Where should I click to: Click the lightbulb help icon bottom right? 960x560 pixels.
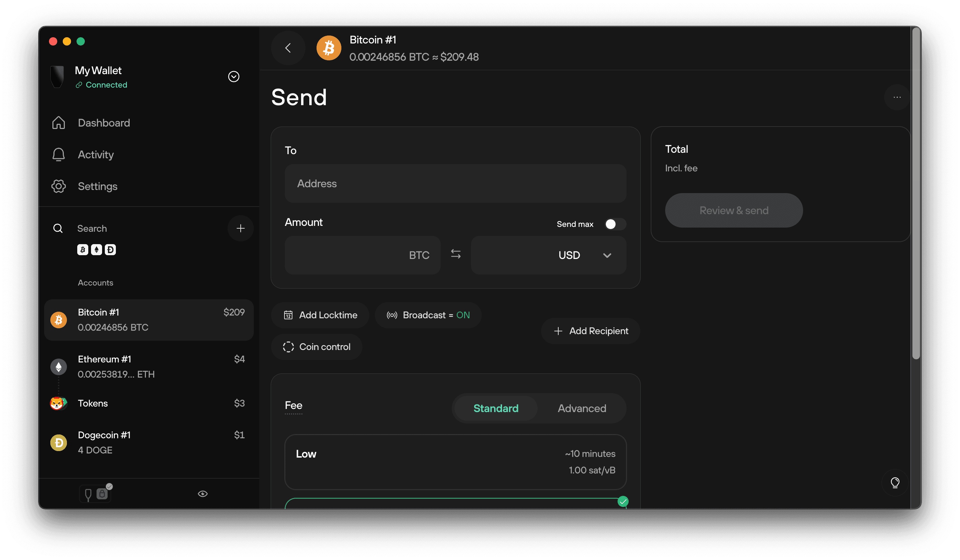[895, 483]
